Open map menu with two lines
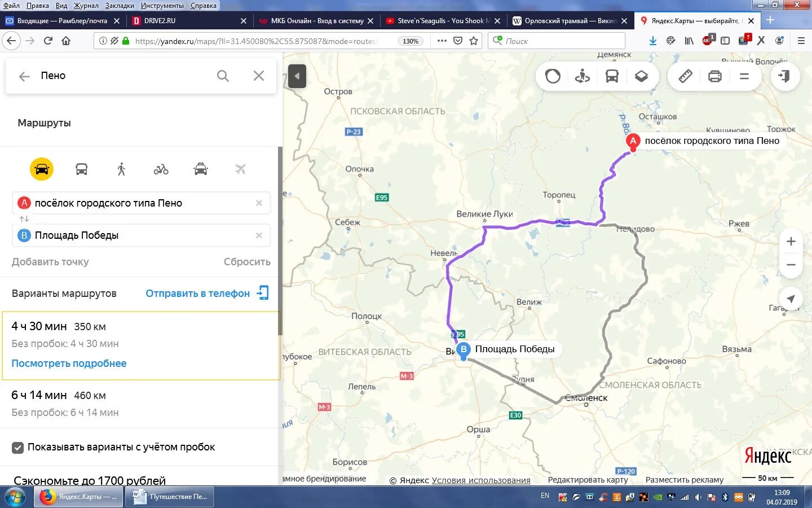The width and height of the screenshot is (812, 508). (744, 76)
